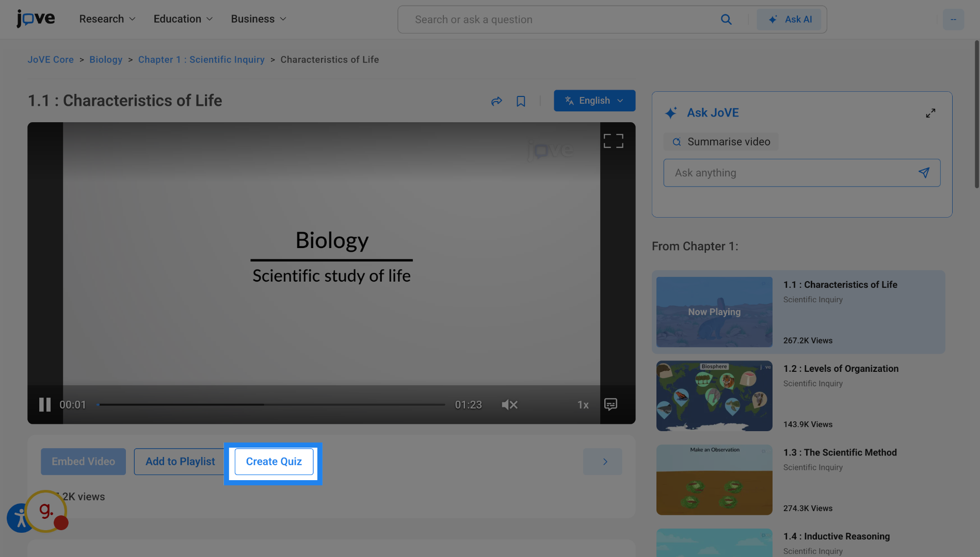Pause the playing video
Screen dimensions: 980x557
point(44,404)
